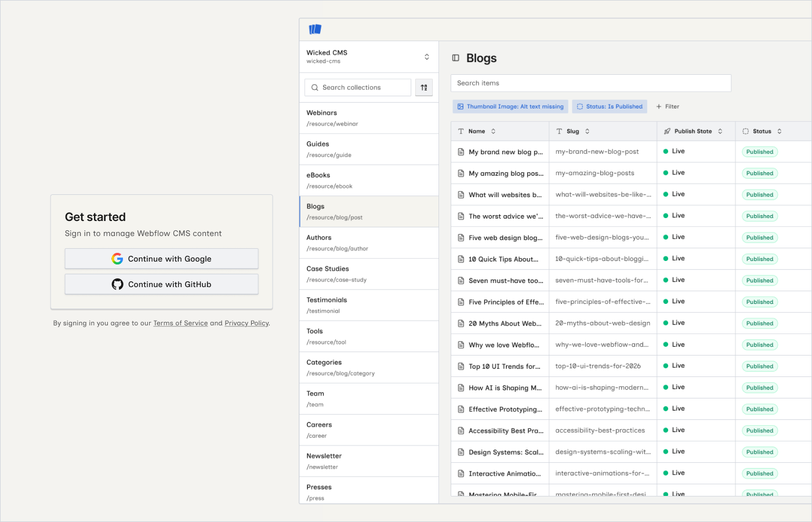Click the Google logo icon
This screenshot has height=522, width=812.
[117, 259]
